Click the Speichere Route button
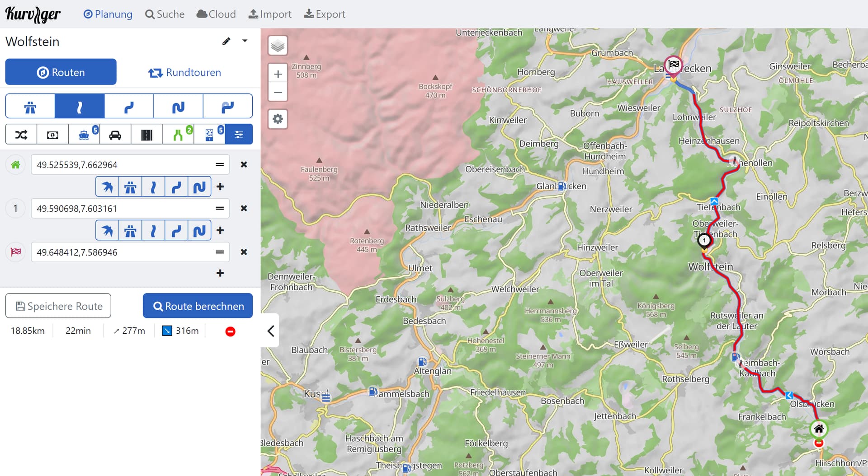The width and height of the screenshot is (868, 476). (58, 306)
